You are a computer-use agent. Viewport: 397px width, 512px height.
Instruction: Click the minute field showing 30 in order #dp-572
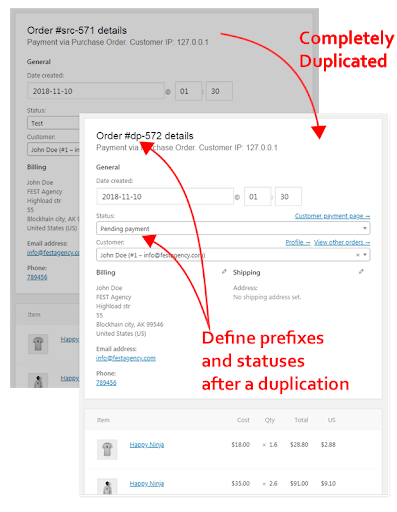[x=288, y=197]
